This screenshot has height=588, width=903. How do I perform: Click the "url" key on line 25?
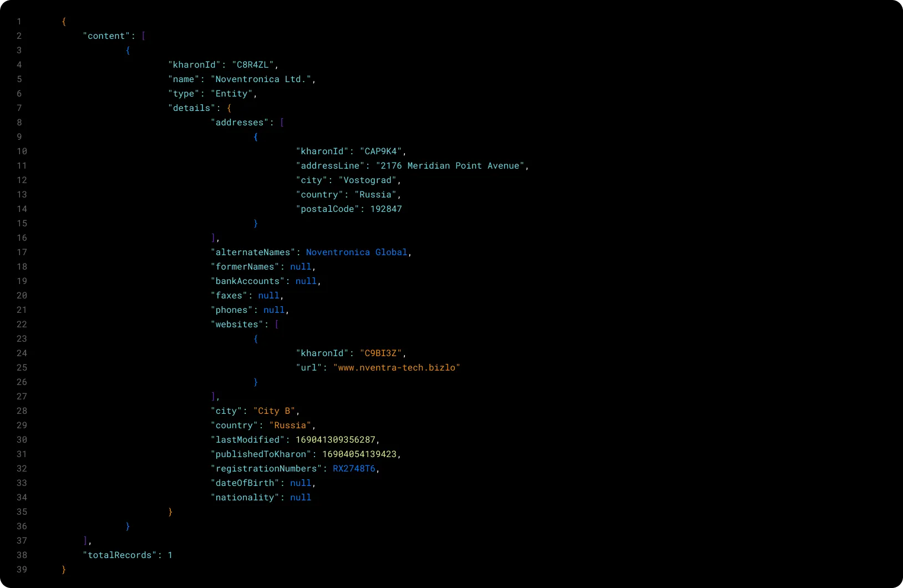tap(309, 368)
